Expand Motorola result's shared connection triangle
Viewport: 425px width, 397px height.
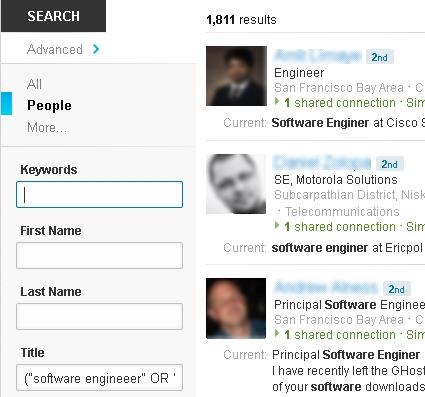(x=277, y=226)
